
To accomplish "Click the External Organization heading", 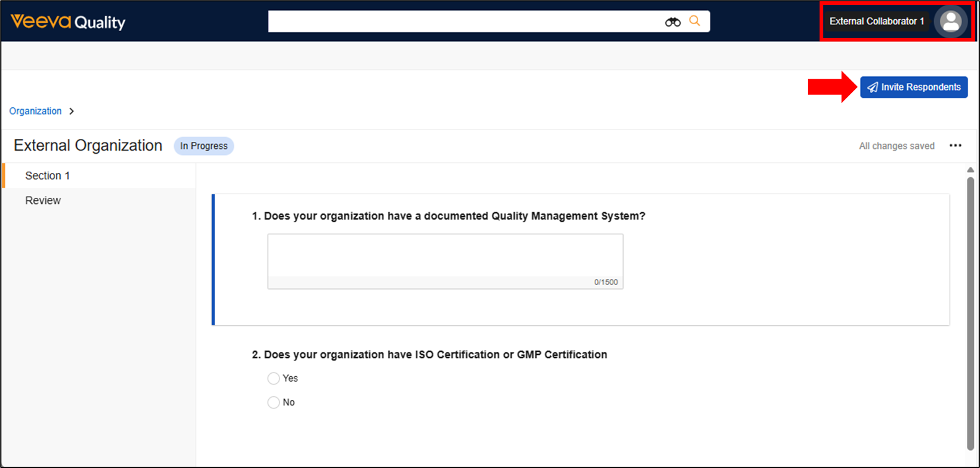I will click(88, 146).
